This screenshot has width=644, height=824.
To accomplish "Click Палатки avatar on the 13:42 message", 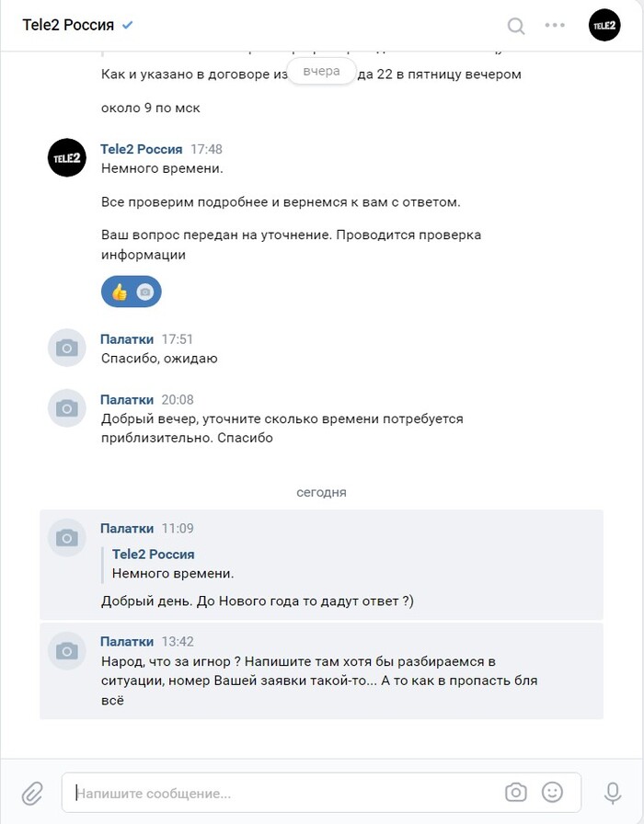I will pos(67,650).
